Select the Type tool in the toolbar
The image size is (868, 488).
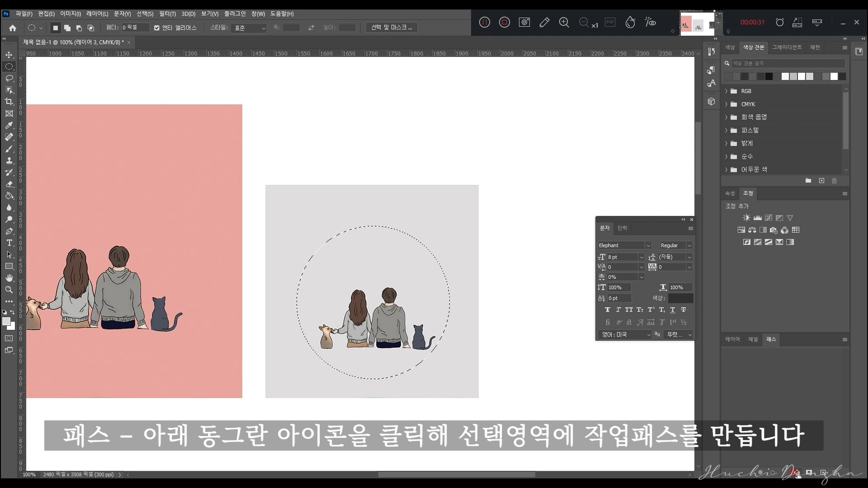click(9, 243)
